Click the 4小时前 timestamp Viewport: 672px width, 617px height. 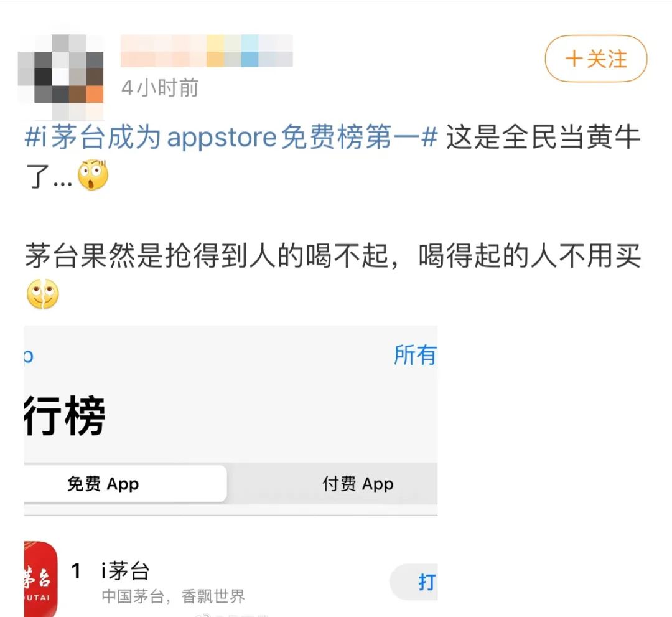(x=160, y=88)
